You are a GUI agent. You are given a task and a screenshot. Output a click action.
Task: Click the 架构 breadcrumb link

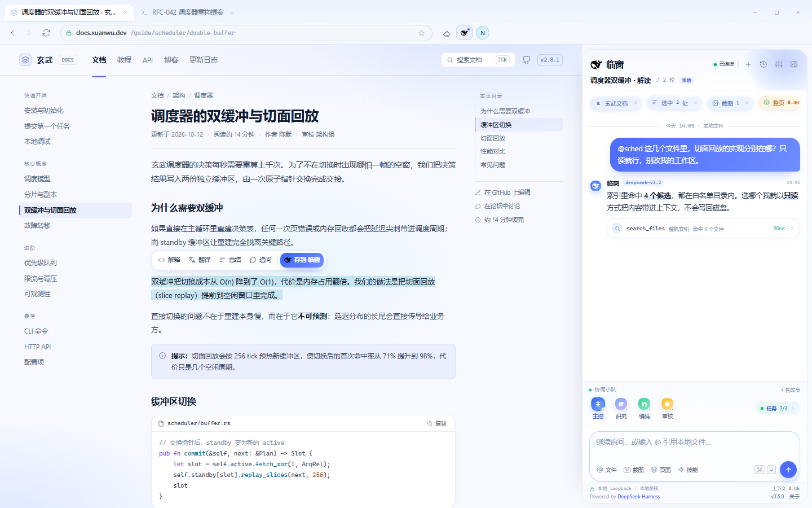[x=179, y=95]
